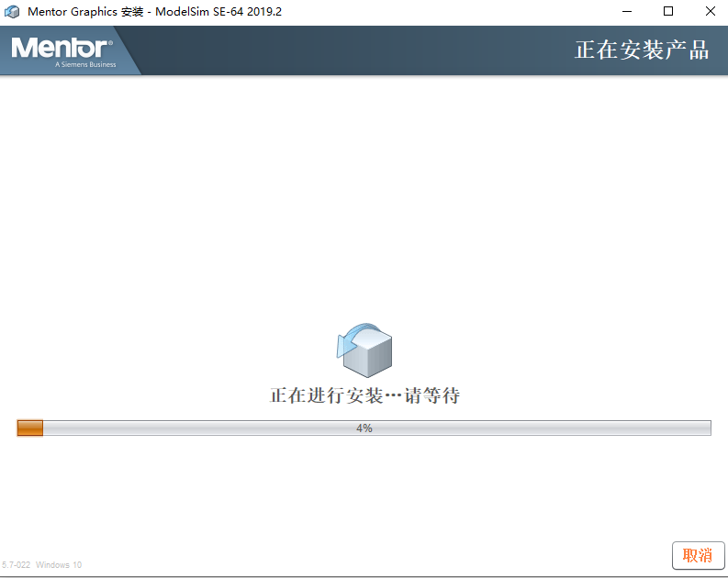The width and height of the screenshot is (728, 578).
Task: Click the 正在进行安装…请等待 status text
Action: pyautogui.click(x=364, y=395)
